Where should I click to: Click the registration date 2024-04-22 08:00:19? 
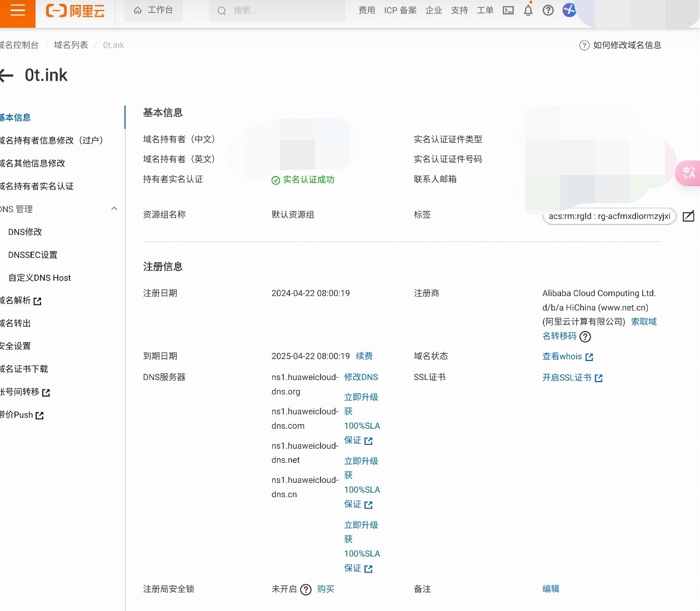[311, 293]
